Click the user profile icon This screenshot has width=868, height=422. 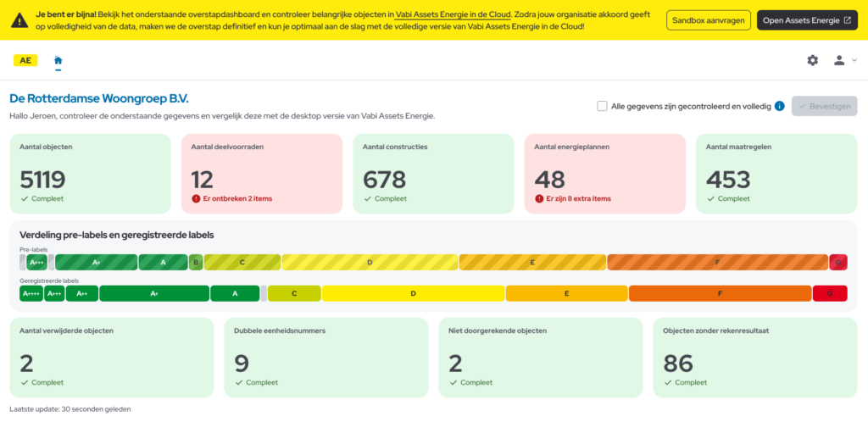pyautogui.click(x=839, y=60)
